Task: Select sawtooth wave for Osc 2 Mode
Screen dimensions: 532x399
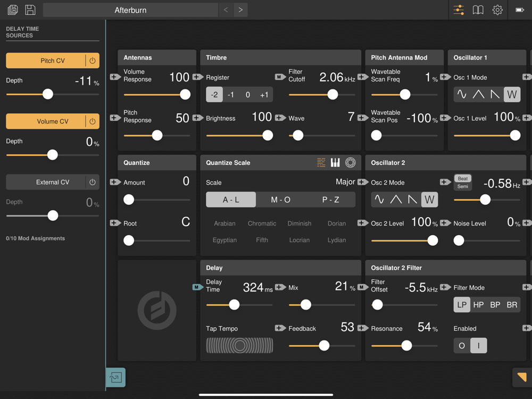Action: (x=413, y=199)
